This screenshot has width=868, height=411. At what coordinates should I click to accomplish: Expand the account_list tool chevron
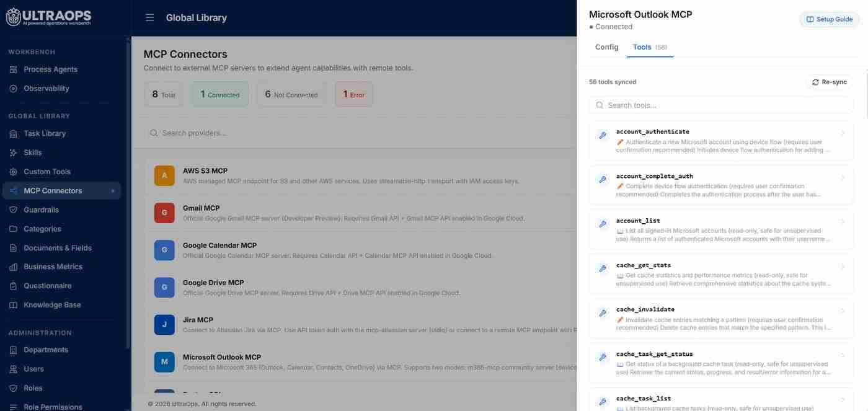843,222
